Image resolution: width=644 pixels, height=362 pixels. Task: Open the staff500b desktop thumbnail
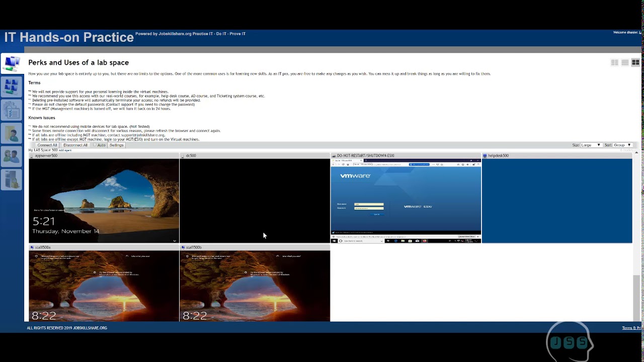pyautogui.click(x=255, y=286)
